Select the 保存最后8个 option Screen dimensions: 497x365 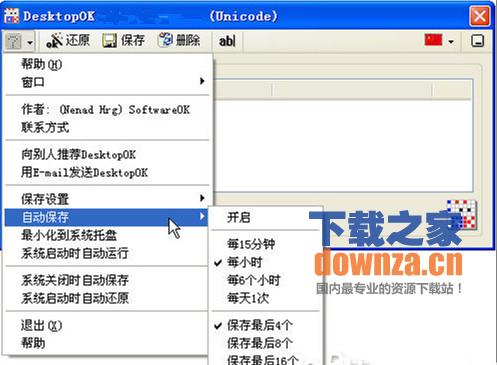[x=266, y=343]
